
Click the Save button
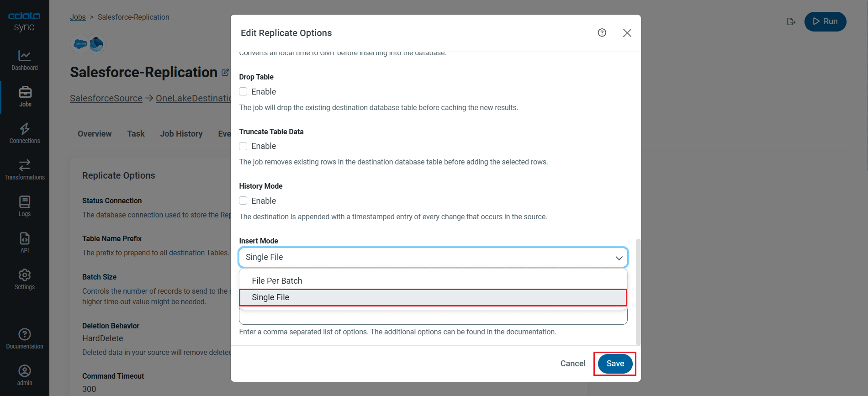pos(615,364)
